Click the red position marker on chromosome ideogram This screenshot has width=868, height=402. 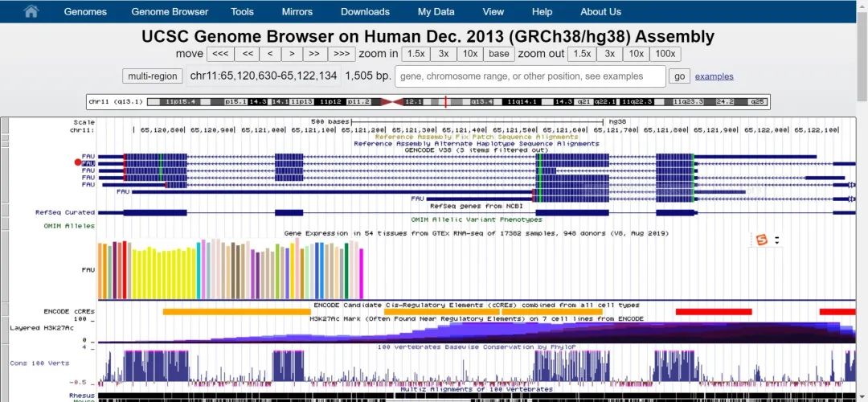pos(445,102)
